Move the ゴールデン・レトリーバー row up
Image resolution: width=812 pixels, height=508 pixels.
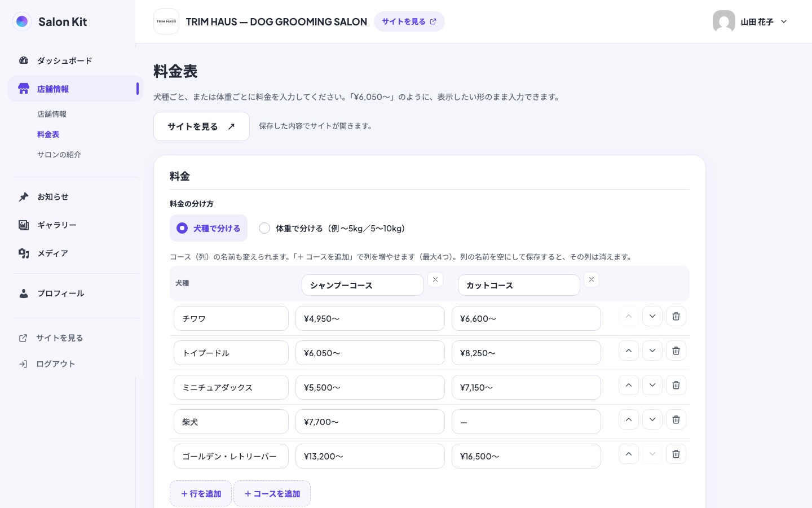[629, 454]
